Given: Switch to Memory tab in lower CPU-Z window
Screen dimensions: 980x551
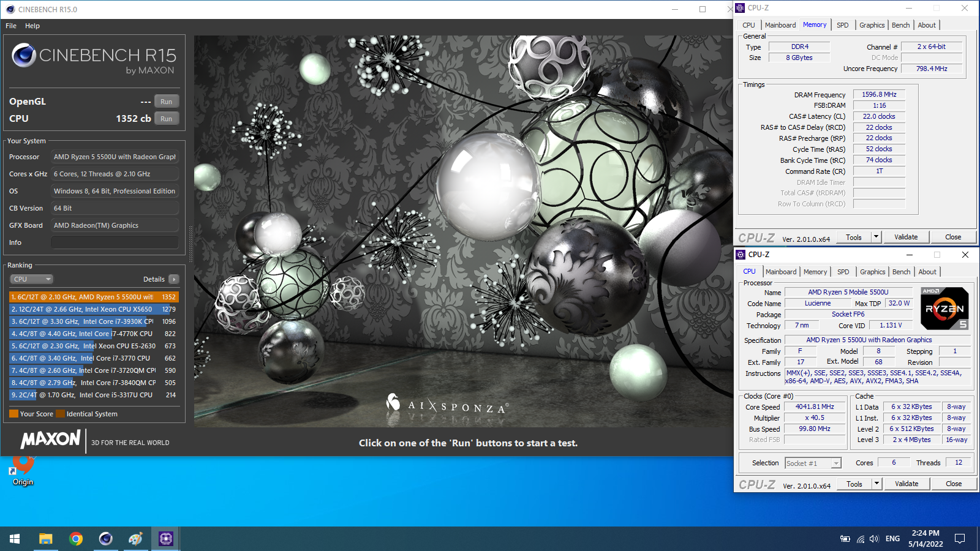Looking at the screenshot, I should 815,272.
